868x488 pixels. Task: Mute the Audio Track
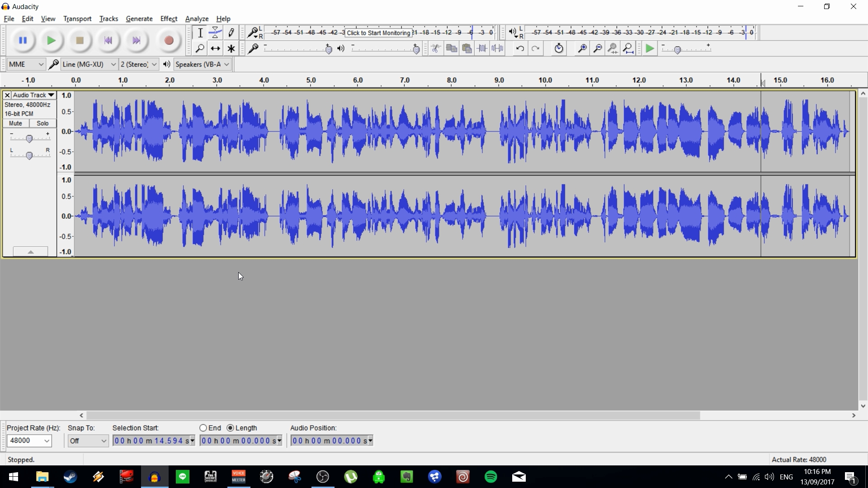[16, 123]
